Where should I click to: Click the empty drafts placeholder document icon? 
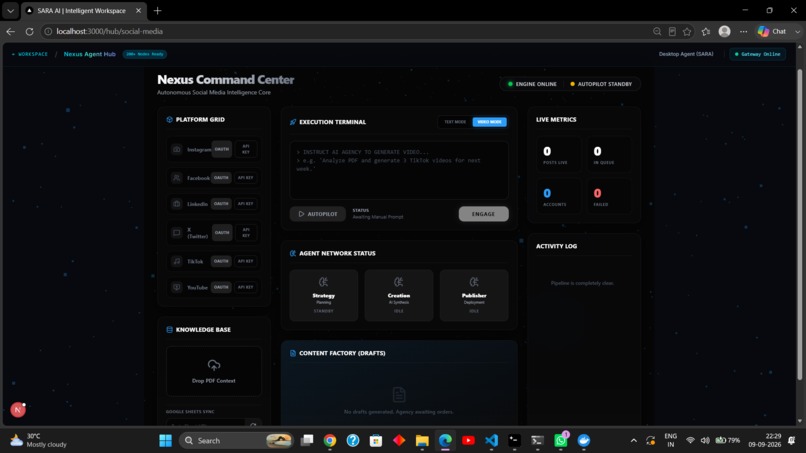tap(399, 394)
